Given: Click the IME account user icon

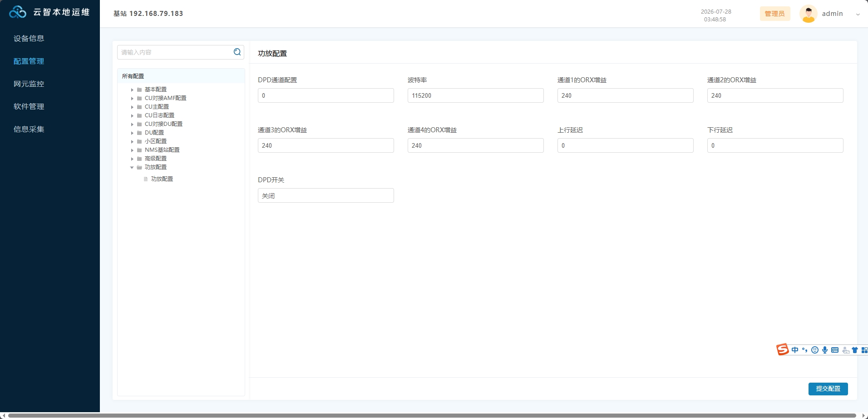Looking at the screenshot, I should (x=845, y=350).
